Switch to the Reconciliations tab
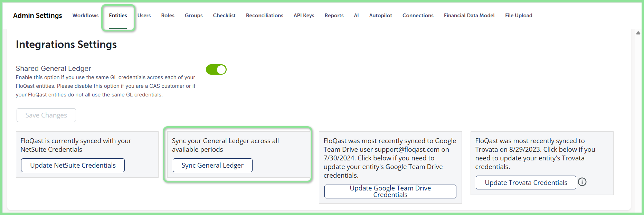 pos(265,16)
